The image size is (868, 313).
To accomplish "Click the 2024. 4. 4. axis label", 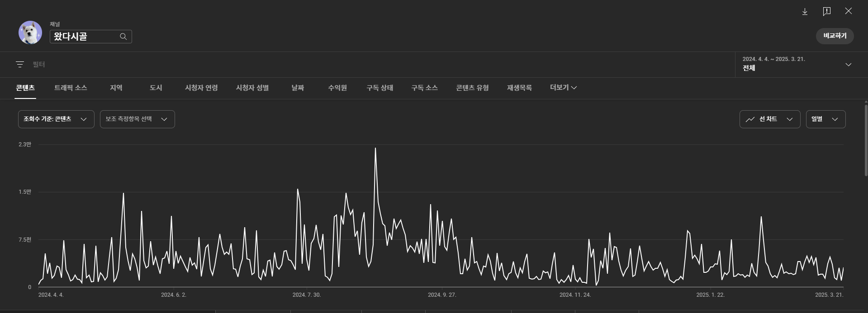I will point(51,295).
